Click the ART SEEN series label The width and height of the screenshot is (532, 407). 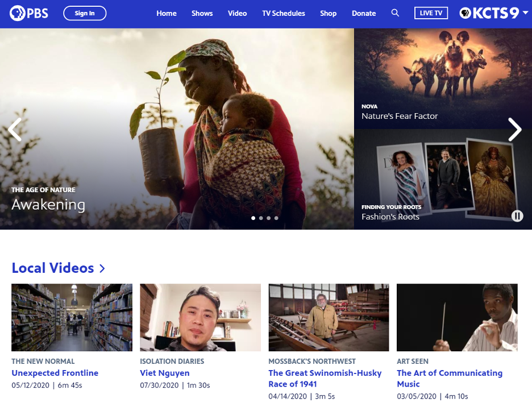[413, 361]
